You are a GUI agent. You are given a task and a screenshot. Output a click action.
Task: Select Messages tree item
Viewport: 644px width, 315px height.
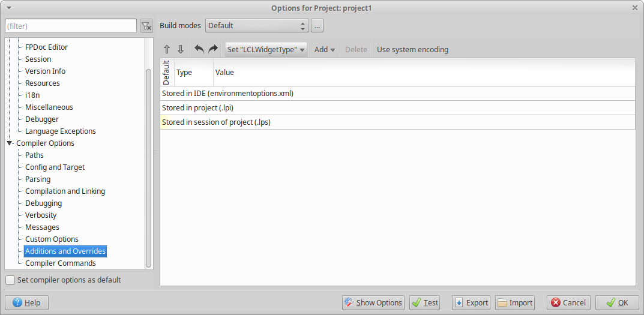(42, 227)
